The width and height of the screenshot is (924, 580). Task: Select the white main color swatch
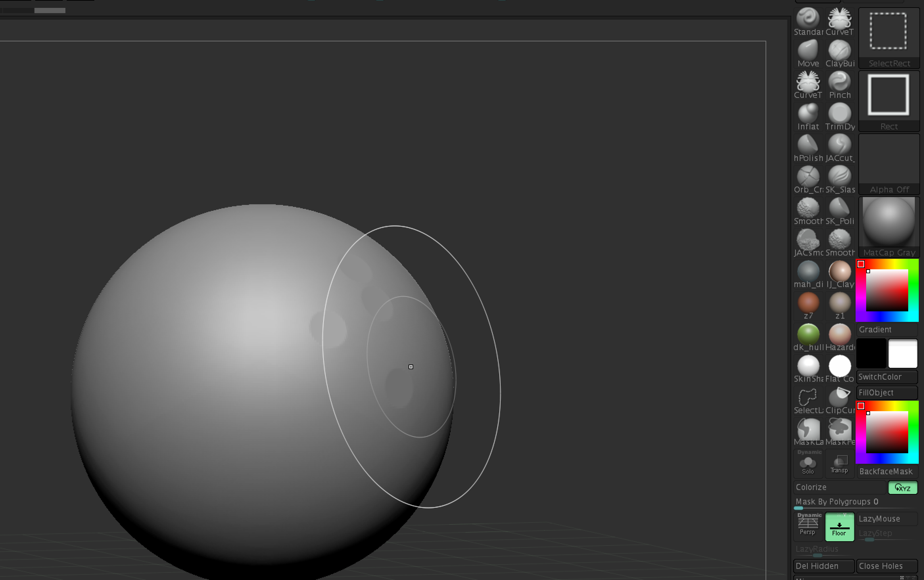903,353
